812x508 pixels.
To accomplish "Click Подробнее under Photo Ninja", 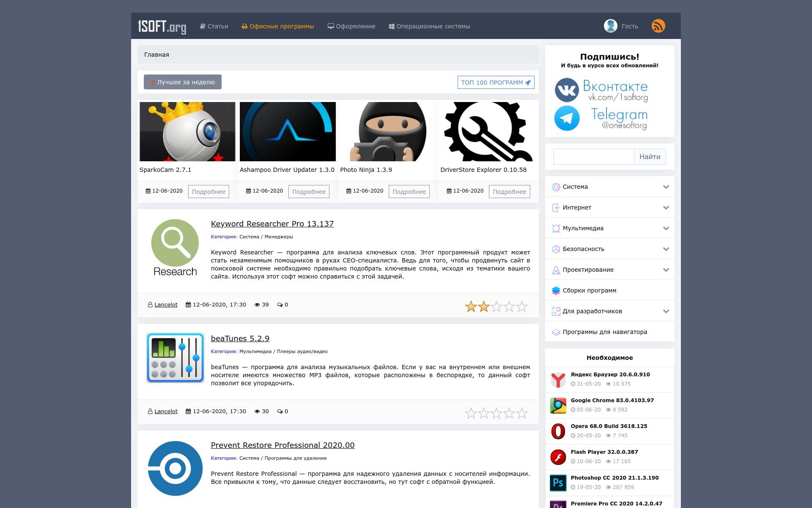I will (409, 192).
